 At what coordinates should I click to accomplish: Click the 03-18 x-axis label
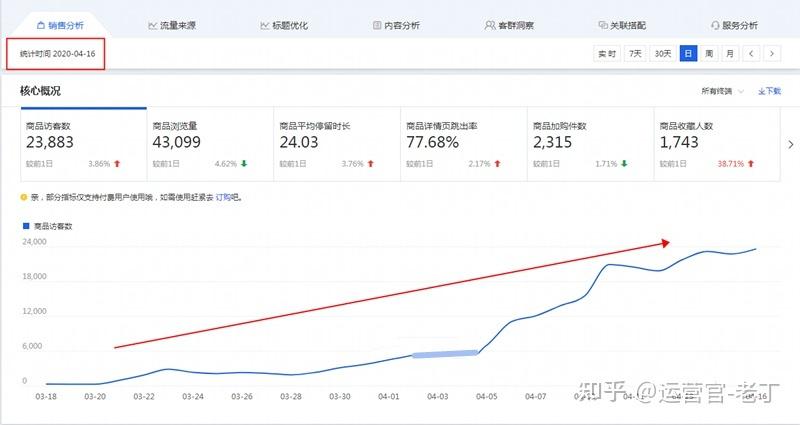[46, 396]
